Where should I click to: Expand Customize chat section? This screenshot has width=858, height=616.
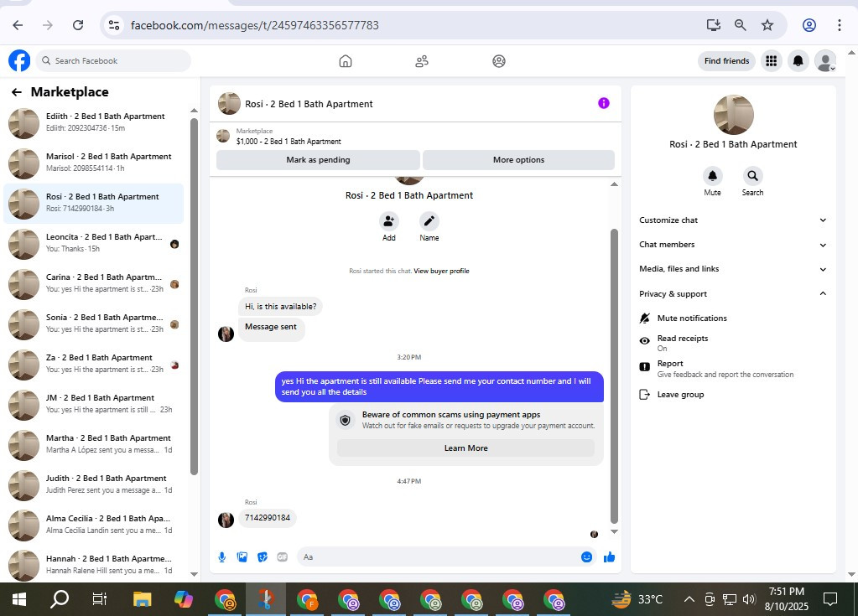[733, 220]
